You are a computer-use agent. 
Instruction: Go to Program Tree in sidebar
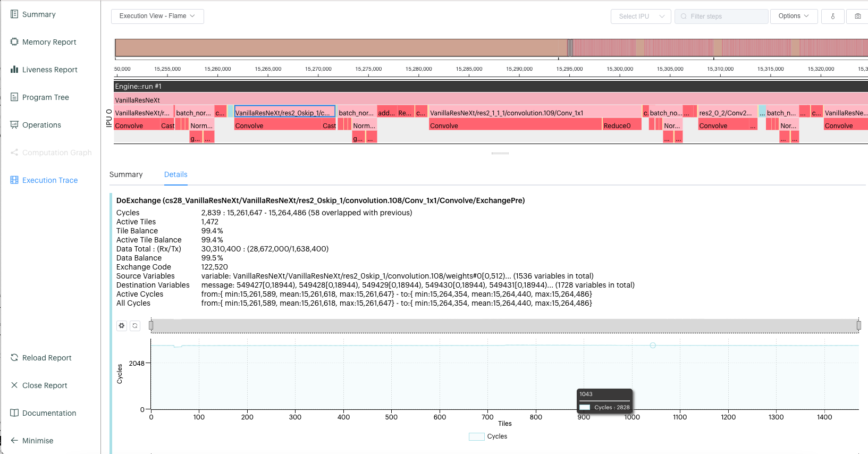[45, 97]
